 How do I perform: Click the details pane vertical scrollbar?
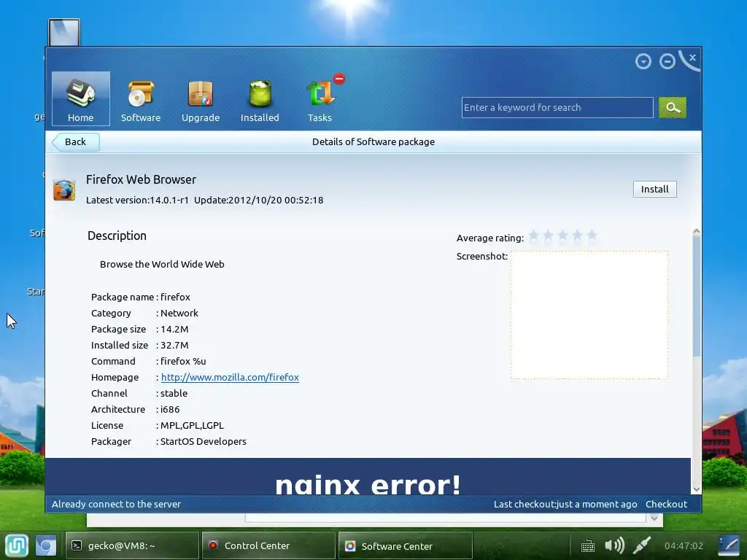pyautogui.click(x=696, y=295)
